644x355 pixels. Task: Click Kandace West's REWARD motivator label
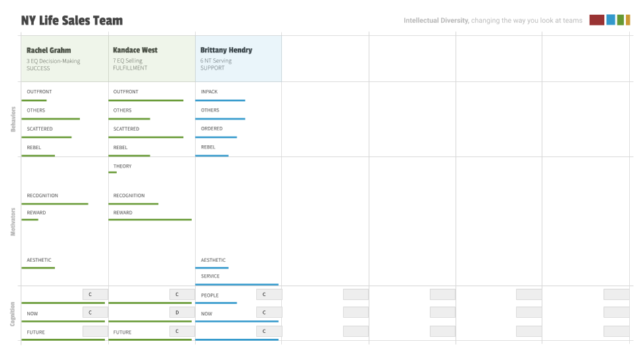[122, 213]
